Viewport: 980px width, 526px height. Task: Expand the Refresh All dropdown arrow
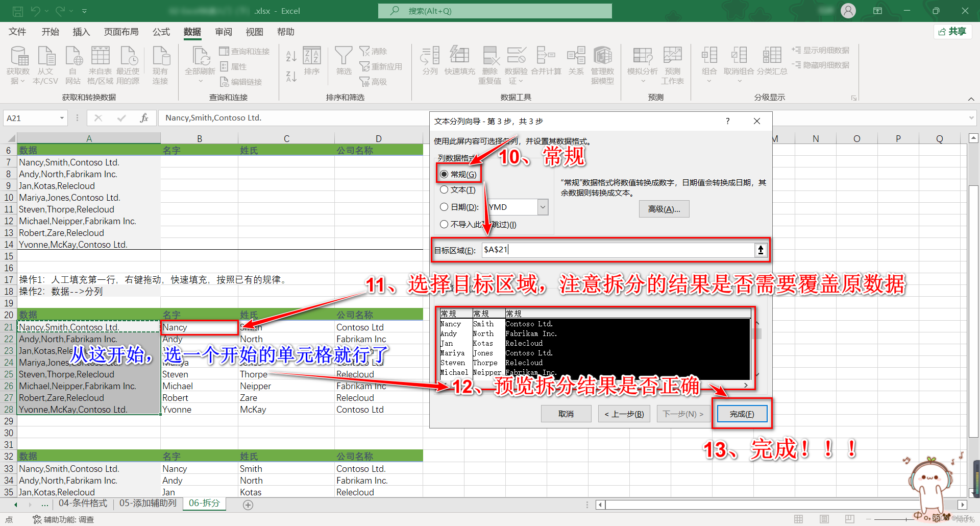pos(200,82)
